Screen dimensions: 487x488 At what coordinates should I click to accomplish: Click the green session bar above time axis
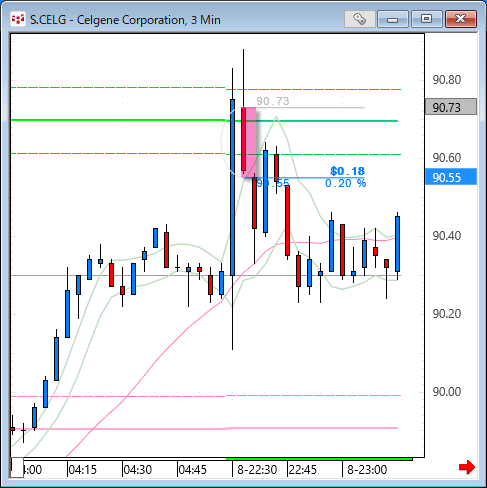click(319, 459)
